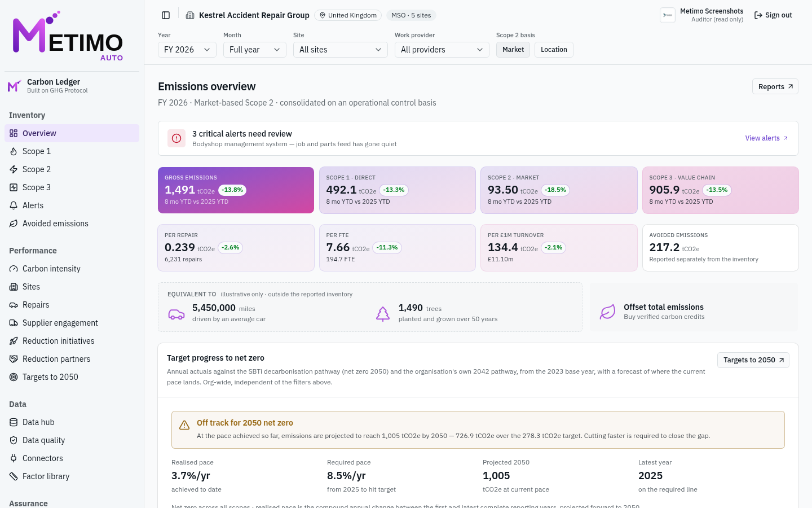The height and width of the screenshot is (508, 812).
Task: Open the Per Repair intensity card
Action: [236, 248]
